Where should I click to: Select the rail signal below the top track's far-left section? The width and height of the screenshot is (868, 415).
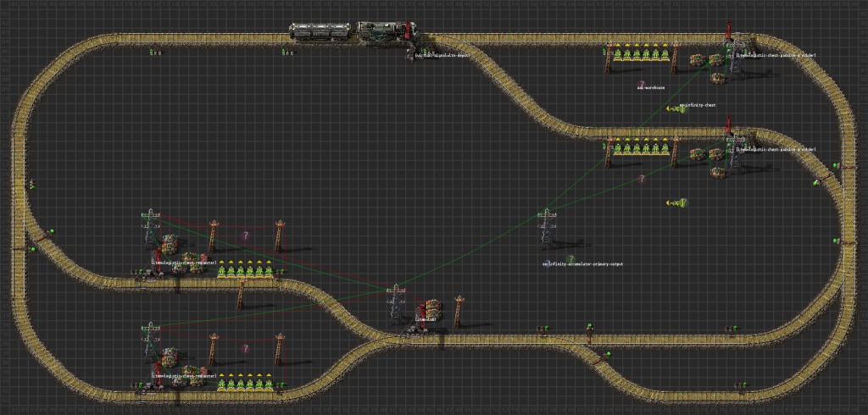(x=156, y=53)
